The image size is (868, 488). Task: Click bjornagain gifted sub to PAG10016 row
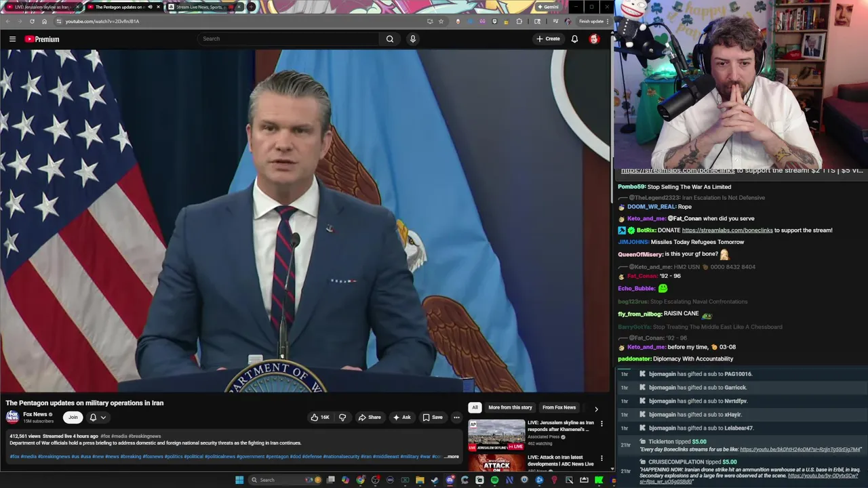pyautogui.click(x=742, y=374)
